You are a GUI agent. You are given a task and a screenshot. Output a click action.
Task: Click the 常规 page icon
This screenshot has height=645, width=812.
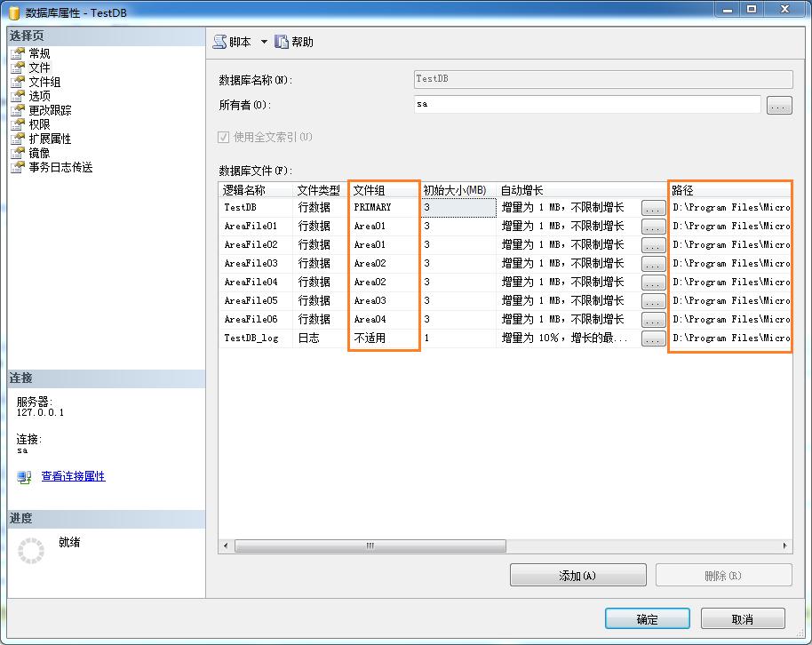click(18, 53)
